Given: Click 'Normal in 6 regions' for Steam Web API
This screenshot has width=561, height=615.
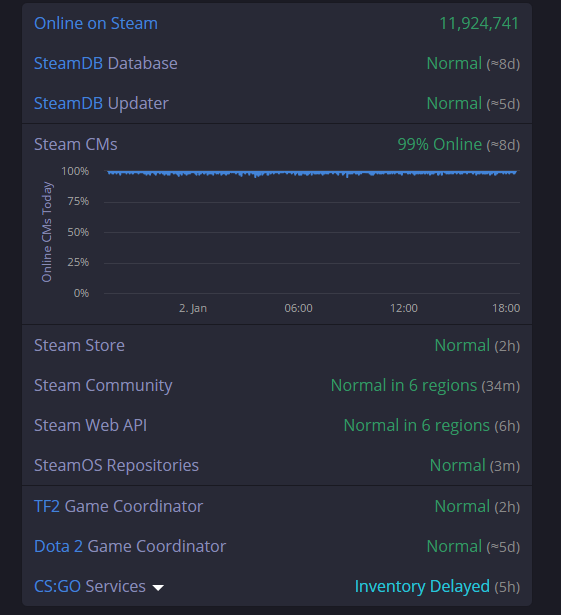Looking at the screenshot, I should pyautogui.click(x=417, y=426).
